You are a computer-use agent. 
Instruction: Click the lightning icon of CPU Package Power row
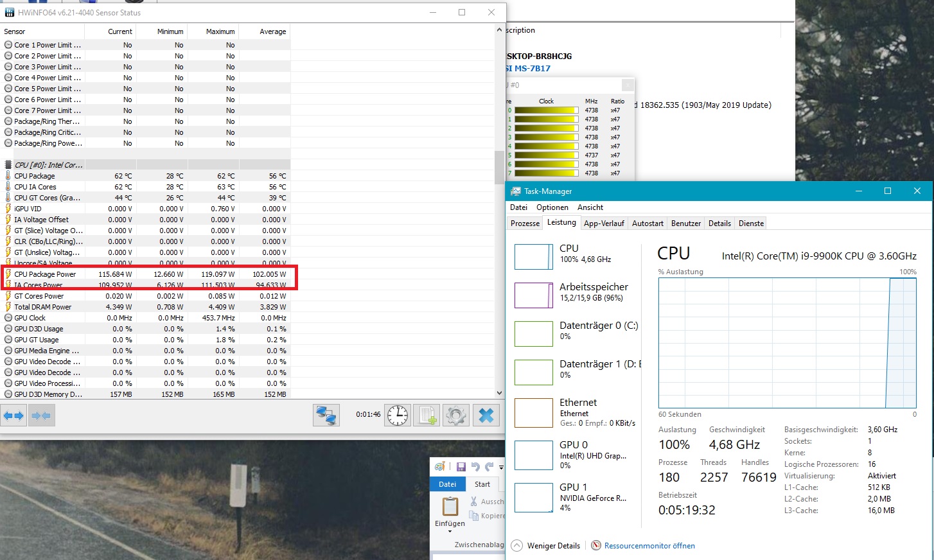(8, 274)
